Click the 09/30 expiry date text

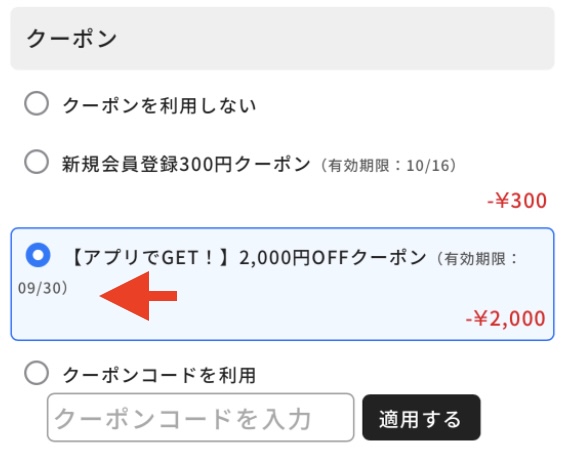[x=39, y=288]
